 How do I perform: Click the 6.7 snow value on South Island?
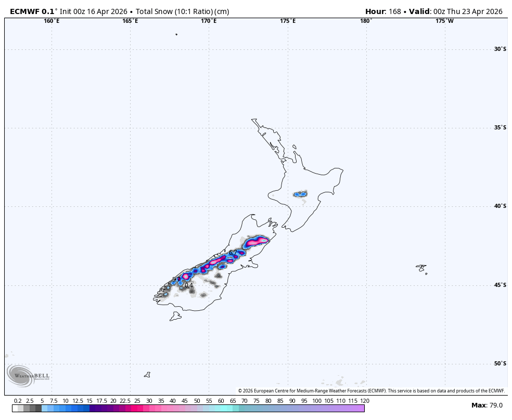[x=232, y=253]
